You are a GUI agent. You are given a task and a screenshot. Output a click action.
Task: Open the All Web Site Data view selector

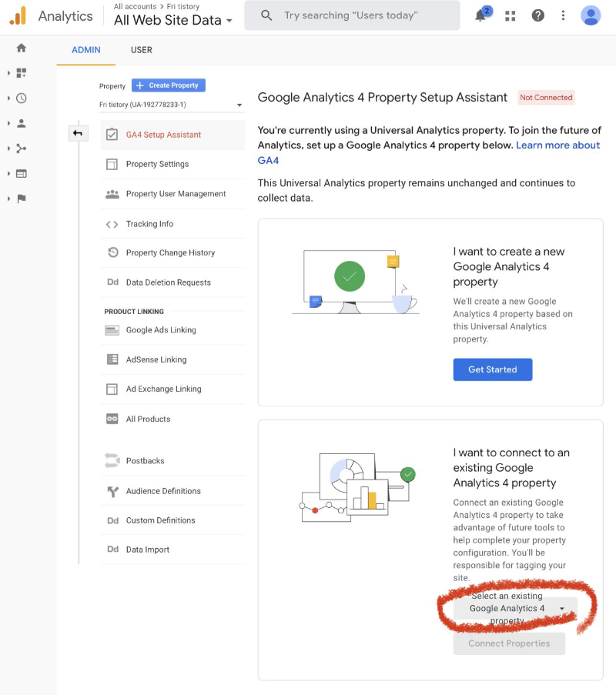[173, 20]
